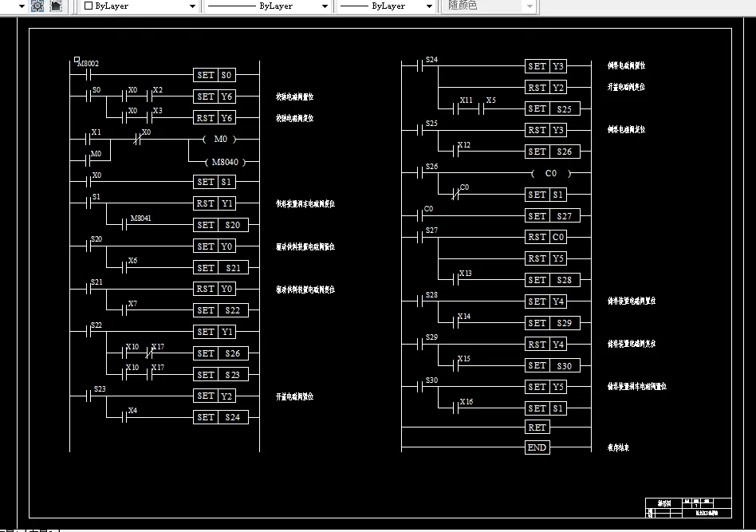Expand the small arrow left of the gear icon
Image resolution: width=756 pixels, height=532 pixels.
point(22,6)
